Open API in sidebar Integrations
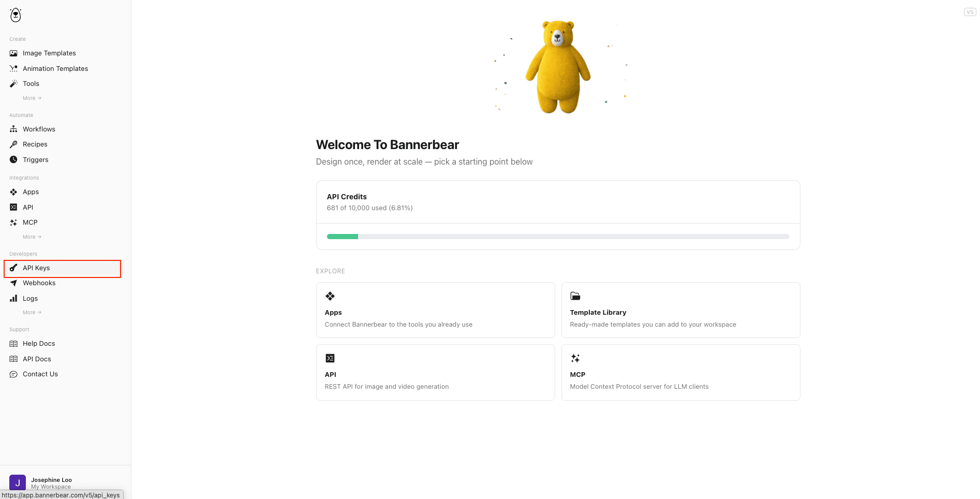The image size is (980, 499). pyautogui.click(x=28, y=207)
